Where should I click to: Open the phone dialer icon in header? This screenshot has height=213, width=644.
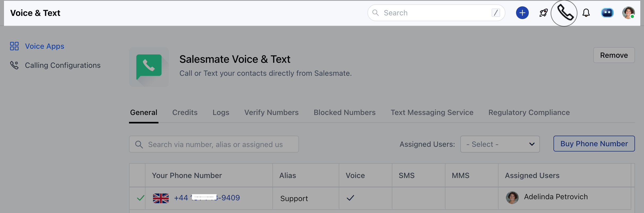pyautogui.click(x=564, y=13)
